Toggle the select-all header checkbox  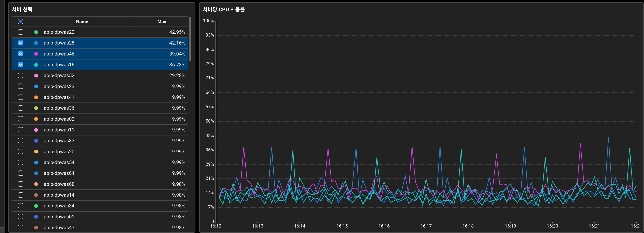pos(20,22)
